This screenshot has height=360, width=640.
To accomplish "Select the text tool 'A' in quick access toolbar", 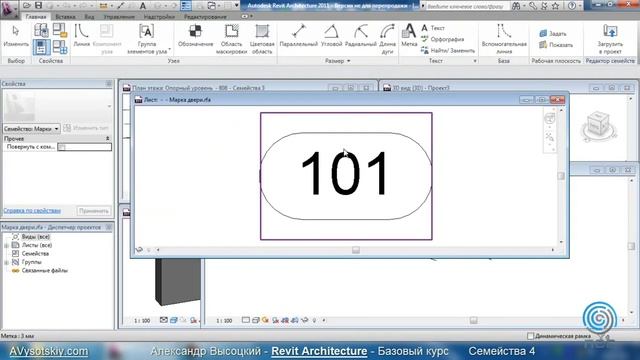I will [143, 6].
